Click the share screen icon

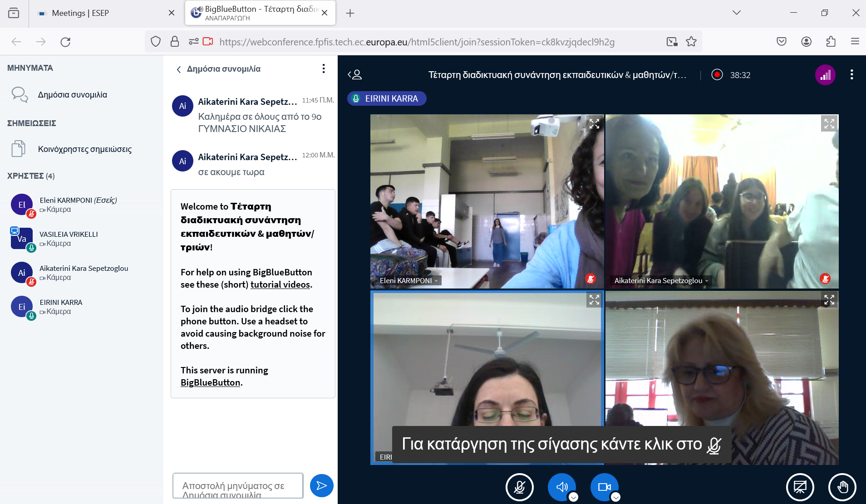800,487
